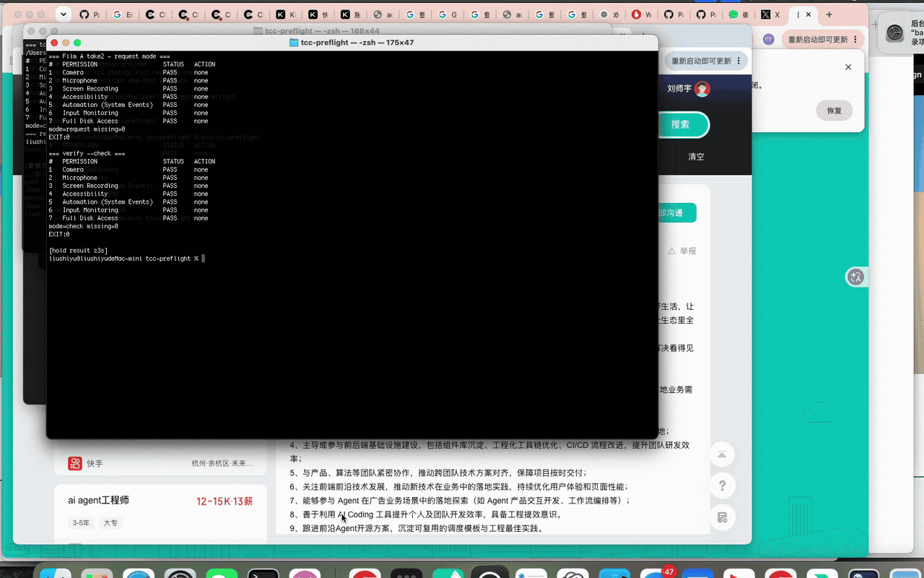Select the 3-5年 experience tag
Image resolution: width=924 pixels, height=578 pixels.
click(x=81, y=523)
